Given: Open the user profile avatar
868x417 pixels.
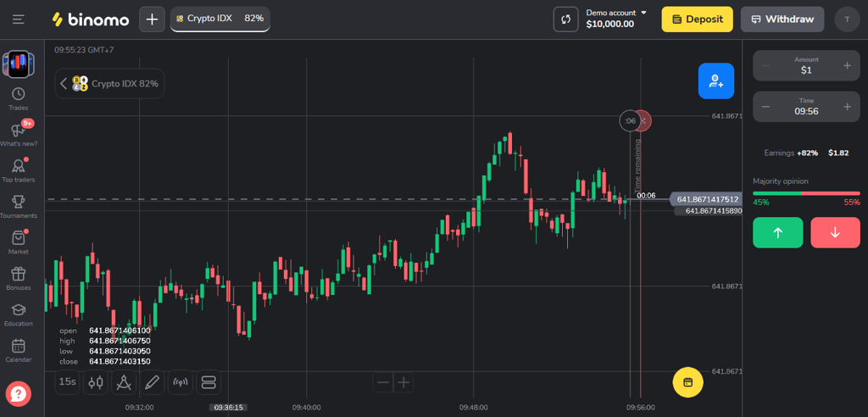Looking at the screenshot, I should coord(847,19).
